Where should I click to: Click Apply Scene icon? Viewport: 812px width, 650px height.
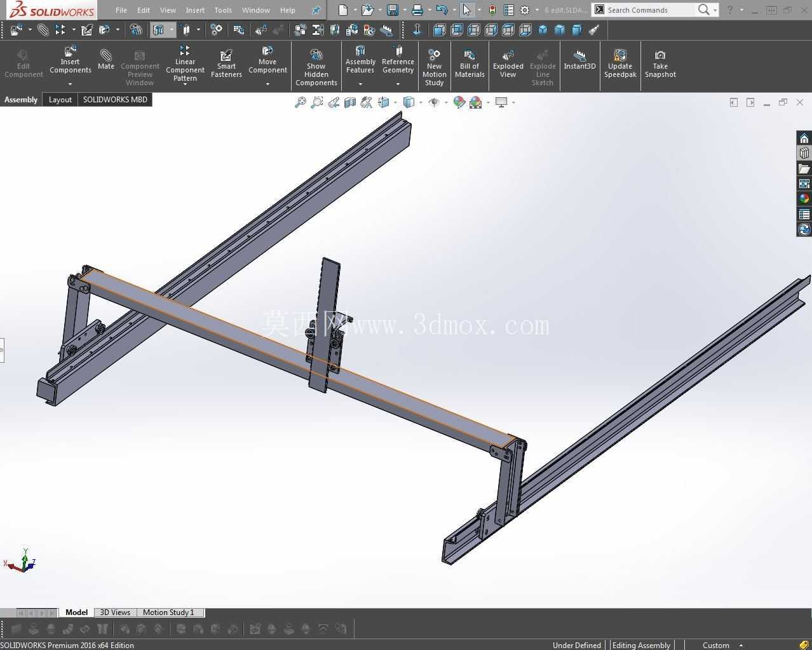click(475, 102)
